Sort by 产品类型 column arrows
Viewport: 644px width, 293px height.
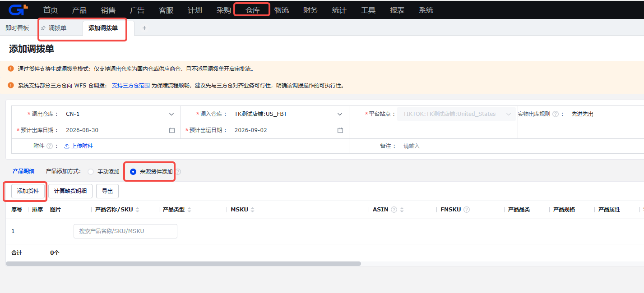pyautogui.click(x=190, y=210)
